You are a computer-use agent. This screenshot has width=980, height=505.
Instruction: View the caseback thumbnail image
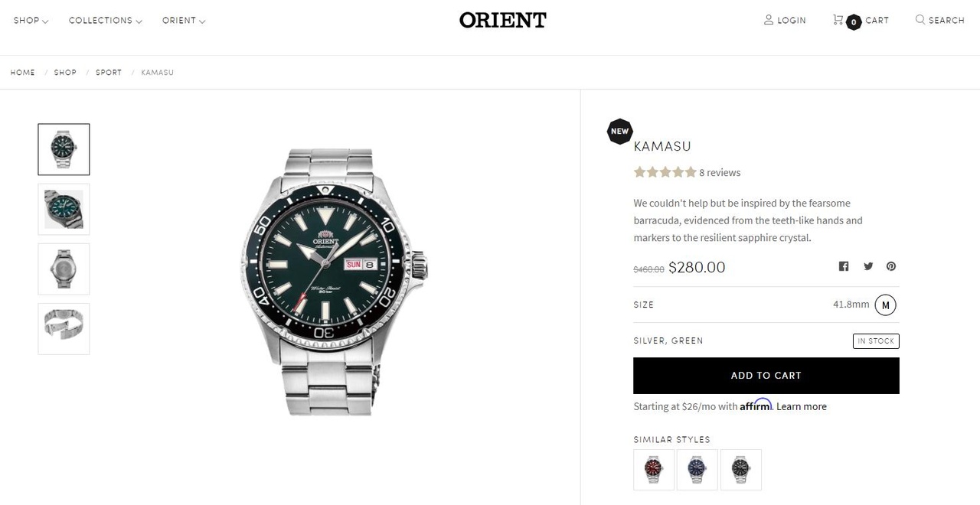64,269
